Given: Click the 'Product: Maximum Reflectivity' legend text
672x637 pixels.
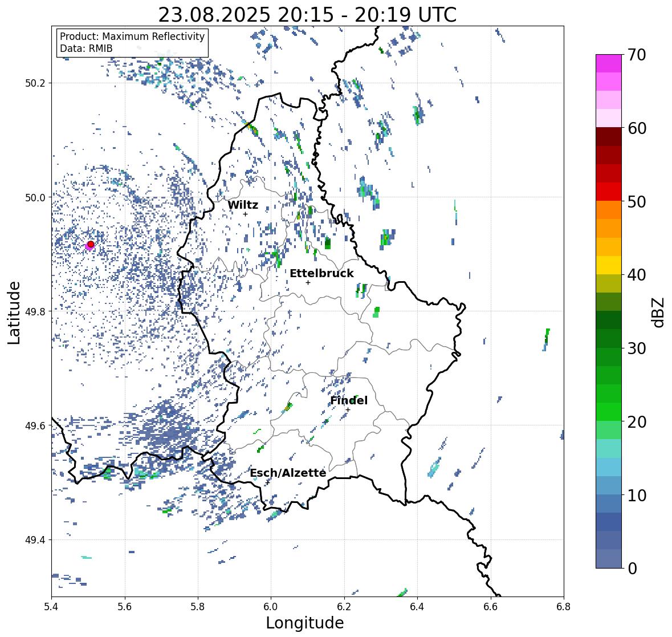Looking at the screenshot, I should pos(132,36).
